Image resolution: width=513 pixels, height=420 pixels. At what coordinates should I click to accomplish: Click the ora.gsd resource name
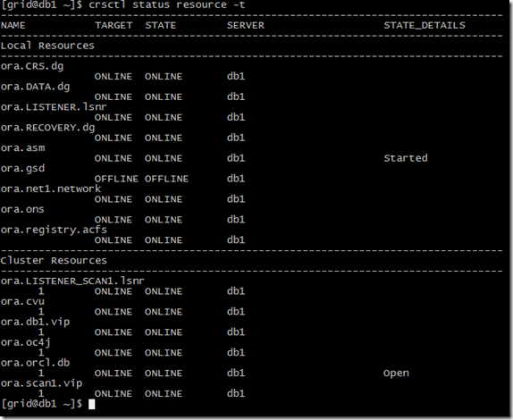[22, 169]
